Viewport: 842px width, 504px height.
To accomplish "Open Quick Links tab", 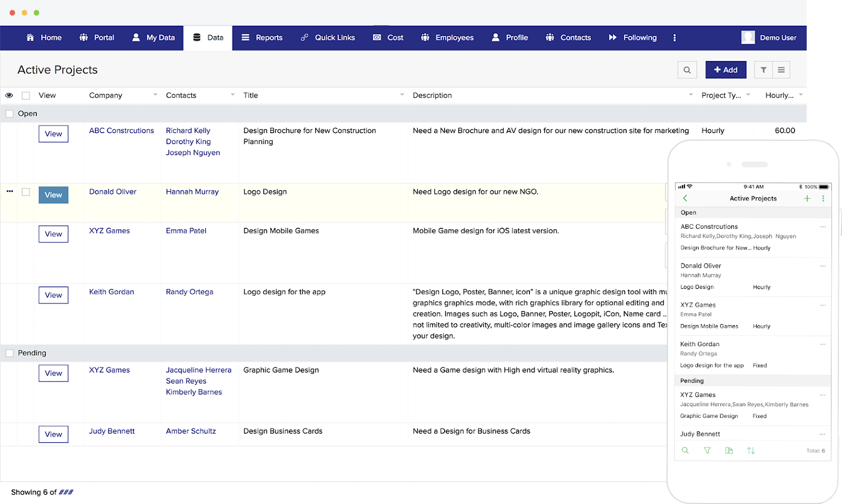I will [328, 38].
